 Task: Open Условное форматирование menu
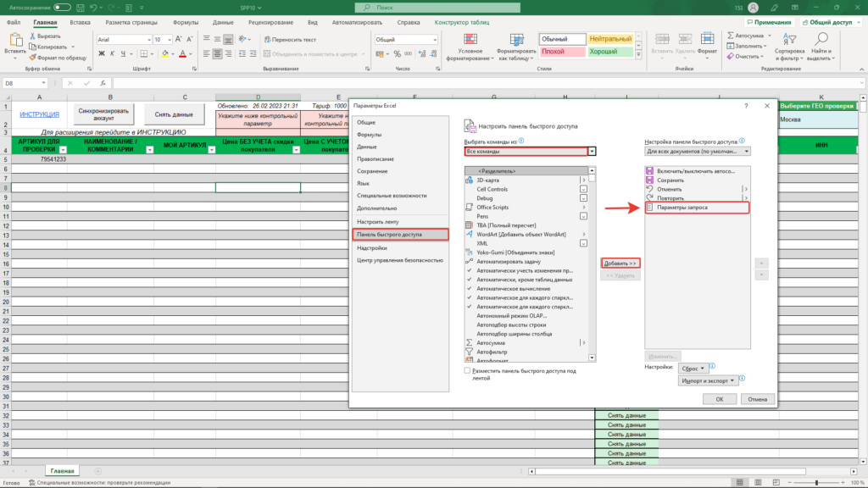(x=470, y=47)
